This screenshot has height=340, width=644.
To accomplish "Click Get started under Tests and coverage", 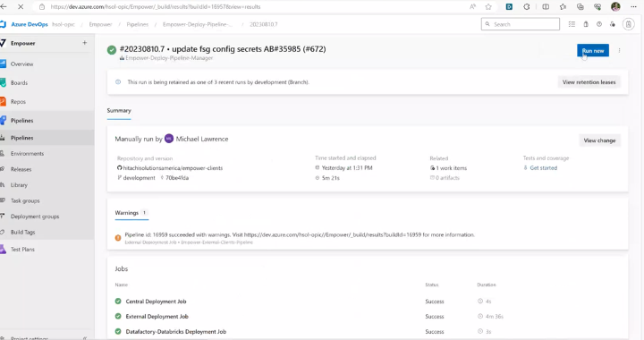I will [x=544, y=168].
